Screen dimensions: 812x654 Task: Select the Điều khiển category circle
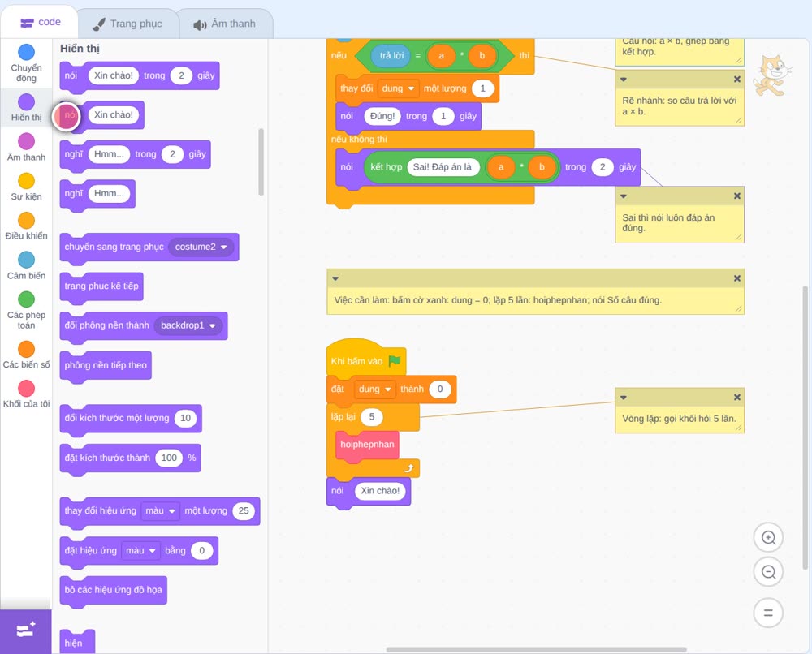(x=27, y=221)
